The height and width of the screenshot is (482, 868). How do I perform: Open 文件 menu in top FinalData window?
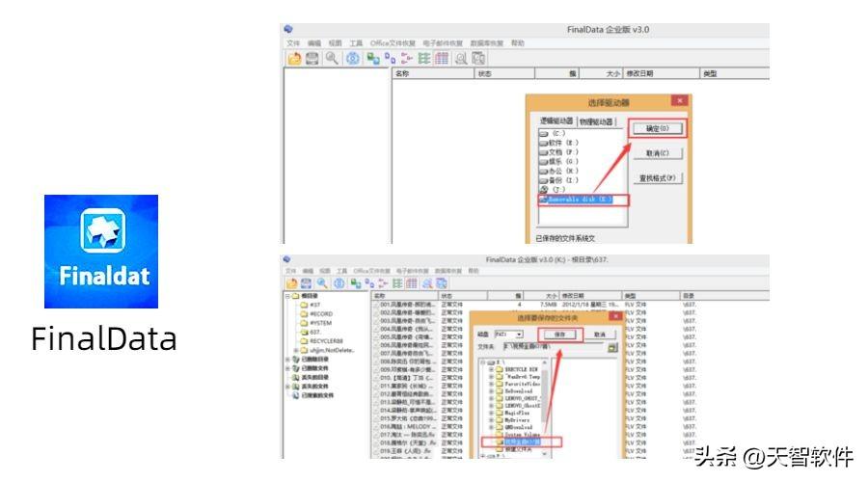(x=293, y=43)
